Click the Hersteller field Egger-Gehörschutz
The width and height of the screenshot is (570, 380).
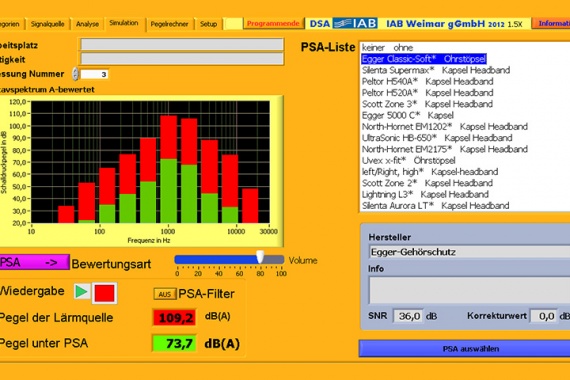coord(469,252)
